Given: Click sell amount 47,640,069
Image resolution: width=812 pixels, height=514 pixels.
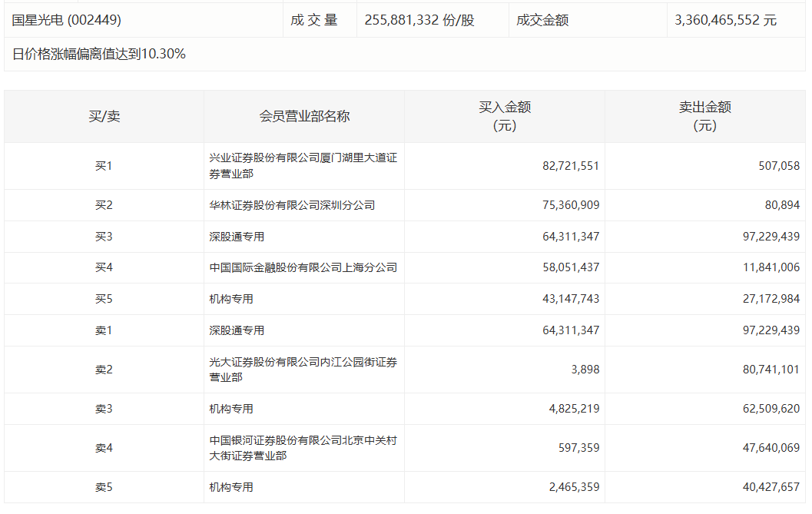Looking at the screenshot, I should click(x=771, y=448).
